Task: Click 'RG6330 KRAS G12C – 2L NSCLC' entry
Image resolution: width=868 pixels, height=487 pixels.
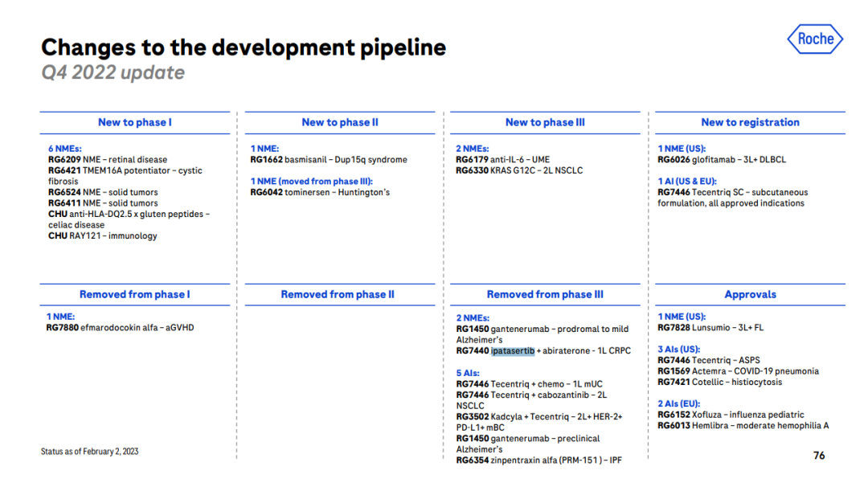Action: [x=519, y=170]
